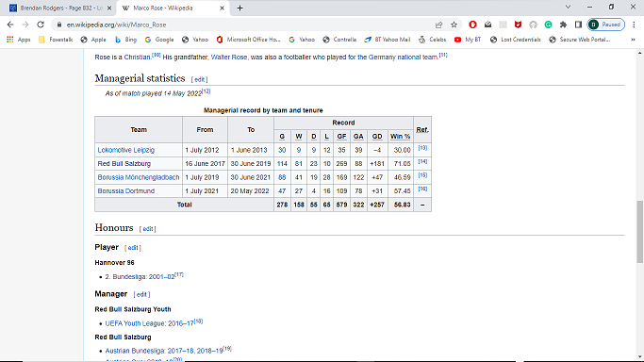This screenshot has height=362, width=644.
Task: Close the Brendan Rodgers tab
Action: 108,8
